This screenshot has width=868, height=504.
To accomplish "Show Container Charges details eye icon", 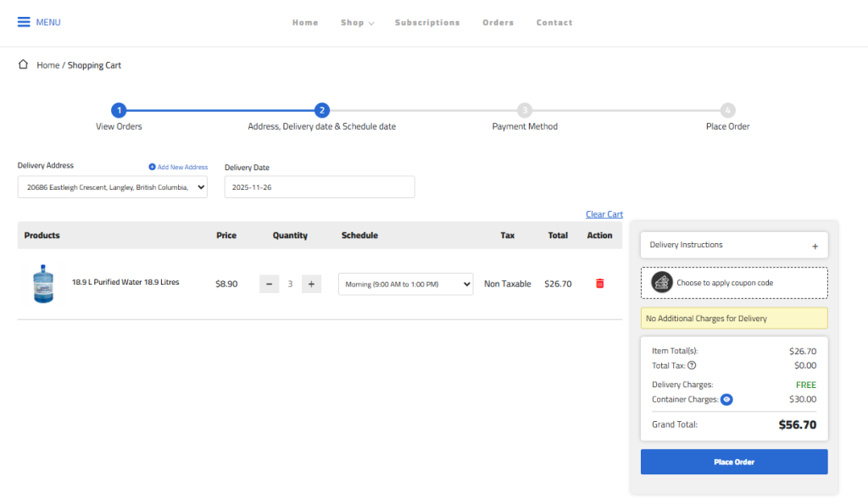I will click(x=726, y=399).
